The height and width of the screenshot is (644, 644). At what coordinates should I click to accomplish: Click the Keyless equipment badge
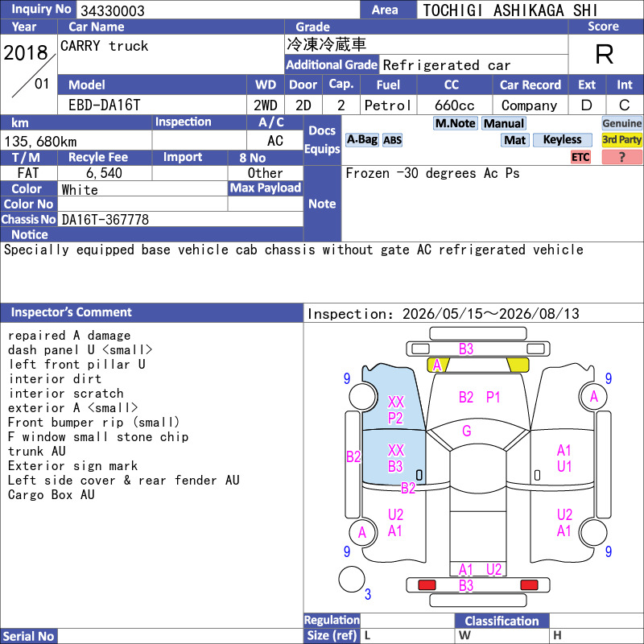point(562,139)
